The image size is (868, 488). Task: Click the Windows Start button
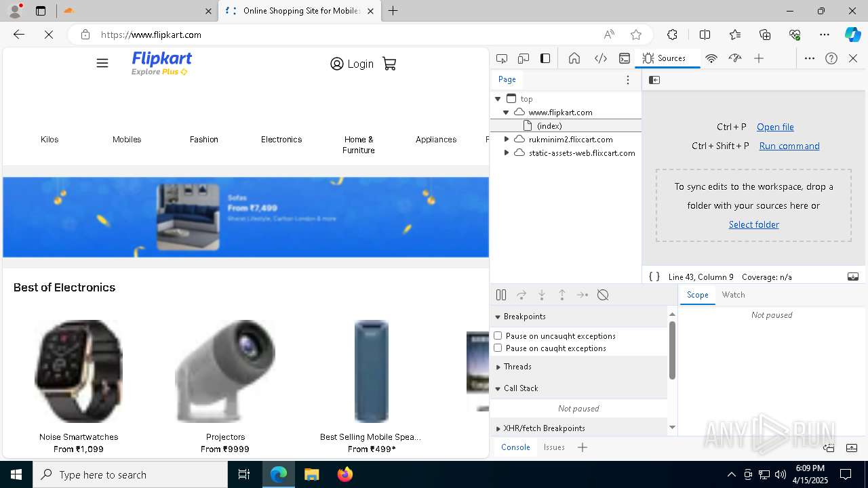(16, 474)
